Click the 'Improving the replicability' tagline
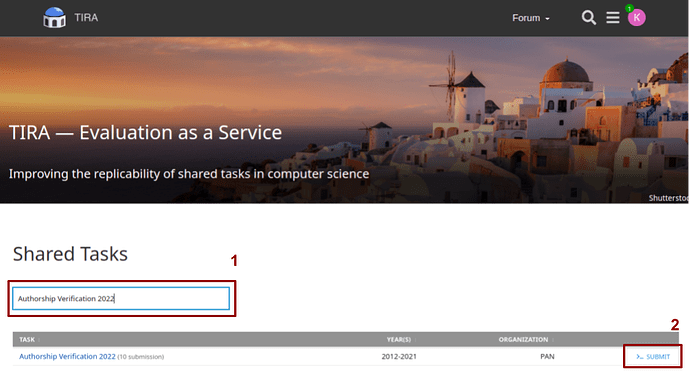The height and width of the screenshot is (378, 690). click(x=189, y=174)
